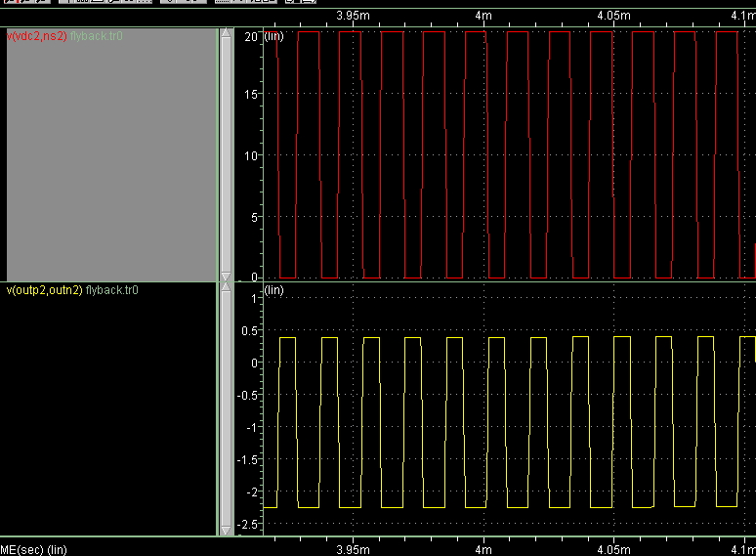Click the time axis (sec) (lin) label

click(33, 549)
